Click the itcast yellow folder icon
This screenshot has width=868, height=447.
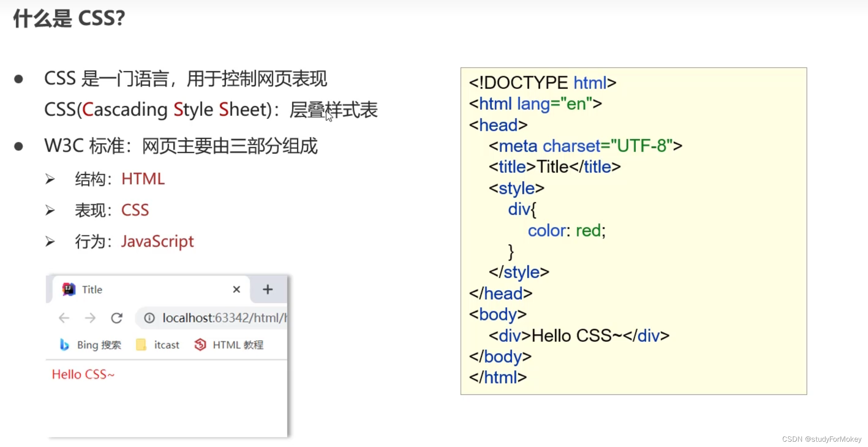click(141, 345)
